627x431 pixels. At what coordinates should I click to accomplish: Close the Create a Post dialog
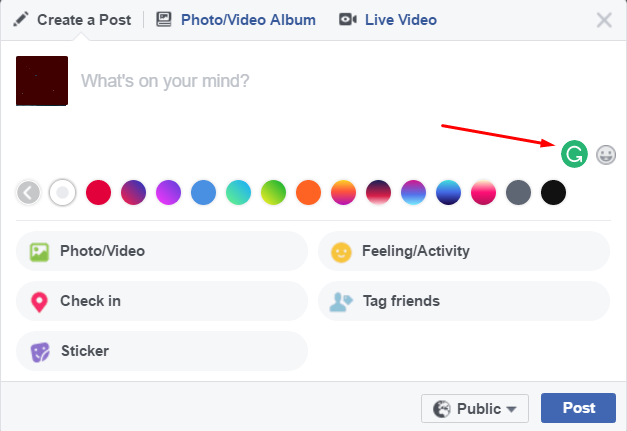pyautogui.click(x=604, y=20)
